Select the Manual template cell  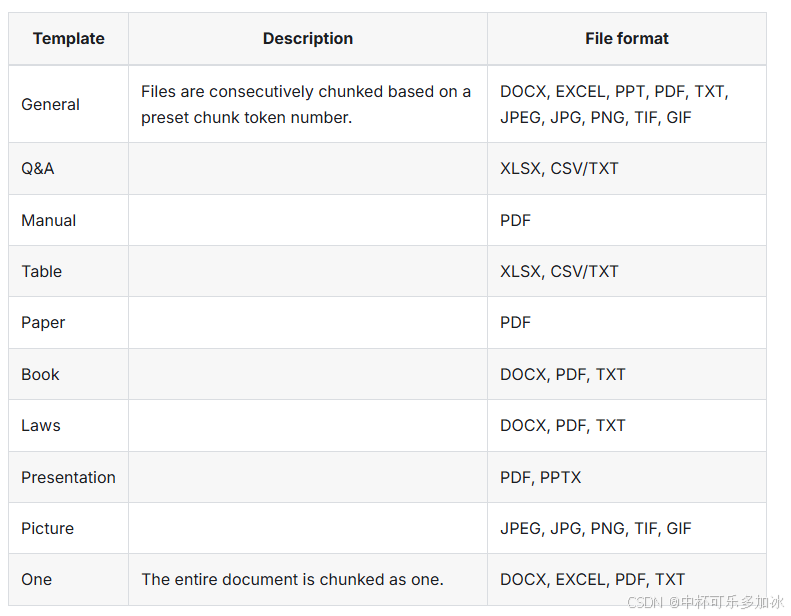[49, 220]
